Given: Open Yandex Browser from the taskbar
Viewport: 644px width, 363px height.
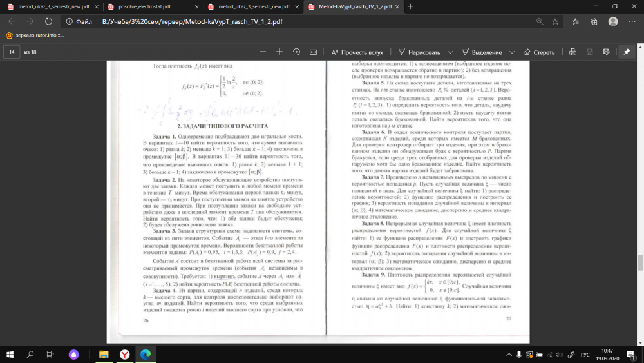Looking at the screenshot, I should (124, 354).
